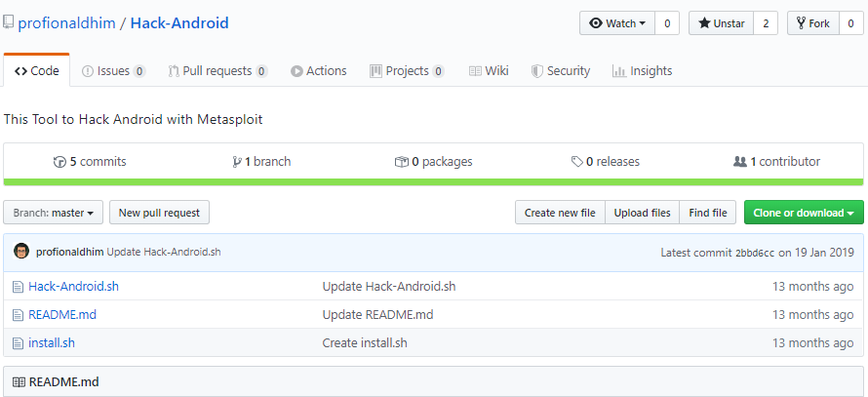Click the fork icon in Fork button
The image size is (868, 397).
(x=801, y=23)
